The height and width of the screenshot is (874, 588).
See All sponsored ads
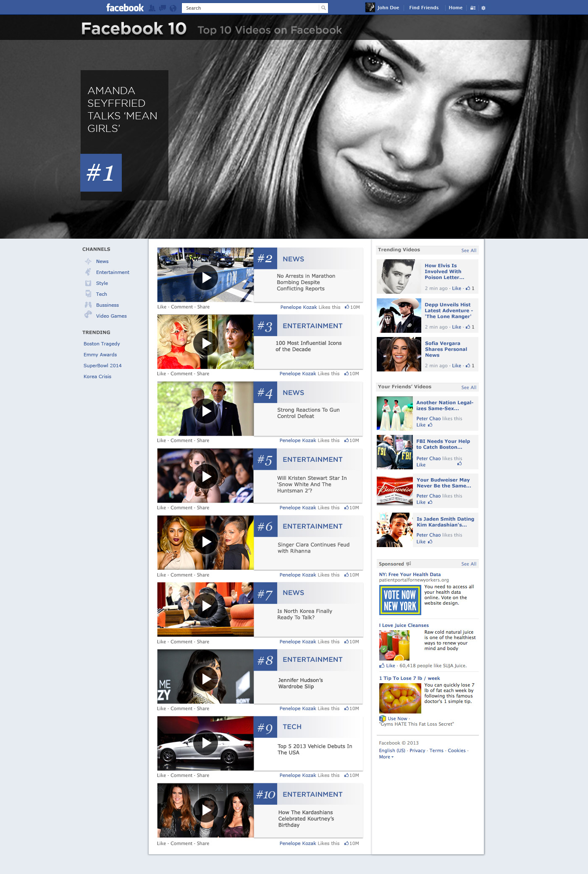click(469, 564)
